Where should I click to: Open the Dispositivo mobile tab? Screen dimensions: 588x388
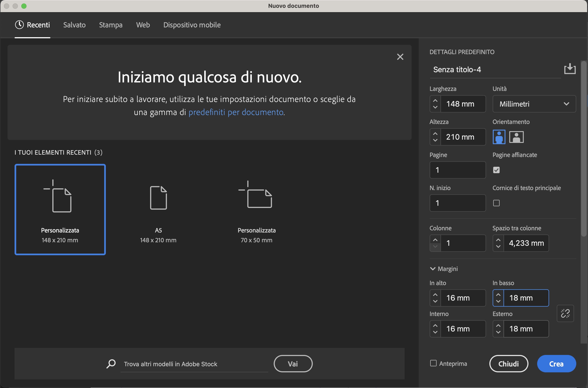(x=192, y=25)
